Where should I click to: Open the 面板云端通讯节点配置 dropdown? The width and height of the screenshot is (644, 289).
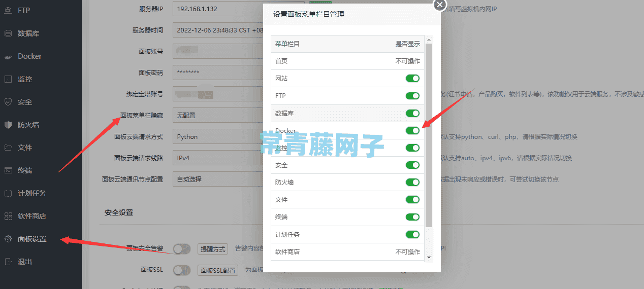point(217,179)
